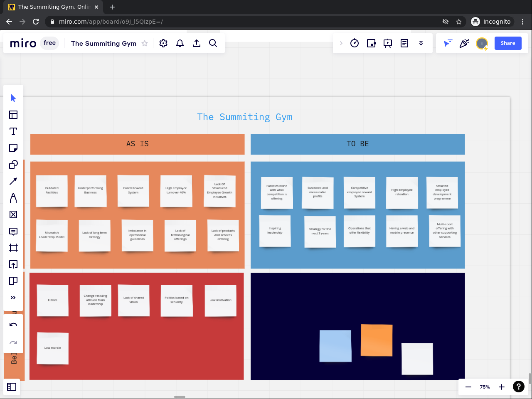Open the help question mark

[x=519, y=387]
